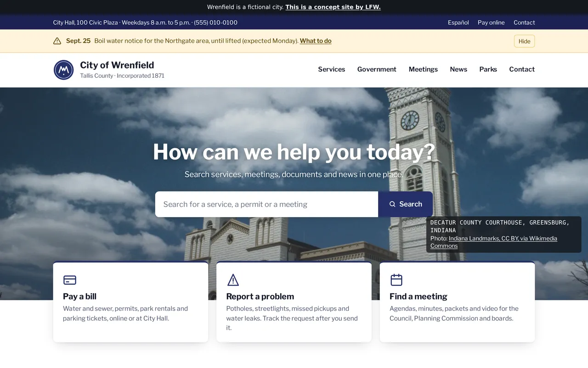Open the Find a meeting card heading
This screenshot has width=588, height=368.
[x=418, y=296]
